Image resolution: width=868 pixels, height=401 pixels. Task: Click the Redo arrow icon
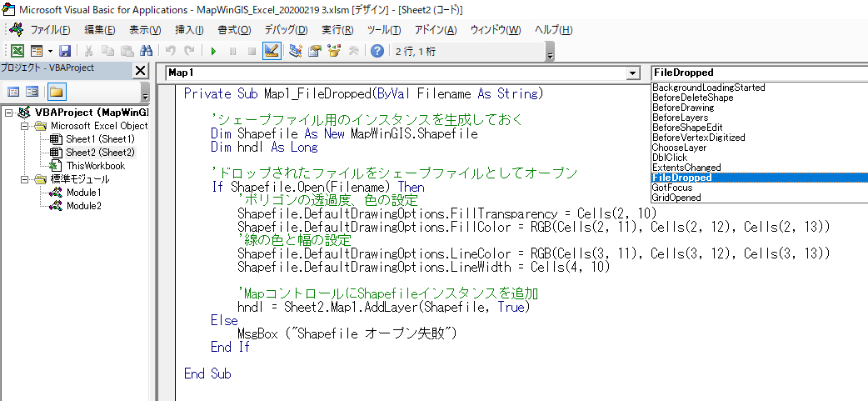[190, 52]
